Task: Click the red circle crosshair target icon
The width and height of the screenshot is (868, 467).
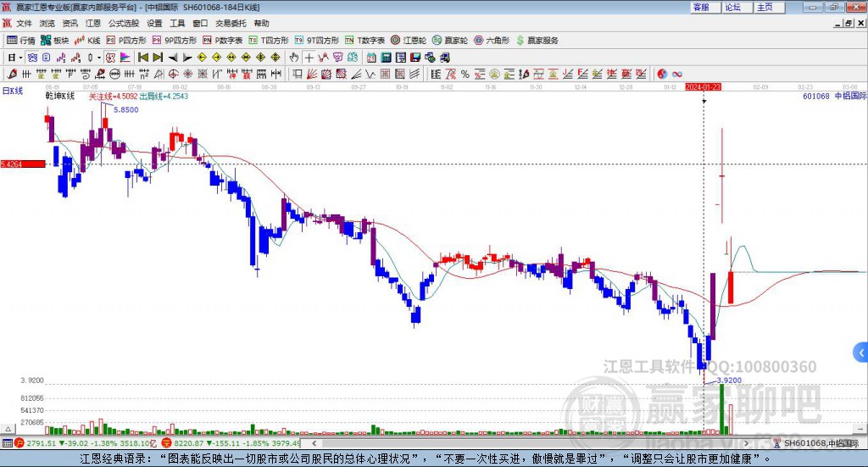Action: [173, 74]
